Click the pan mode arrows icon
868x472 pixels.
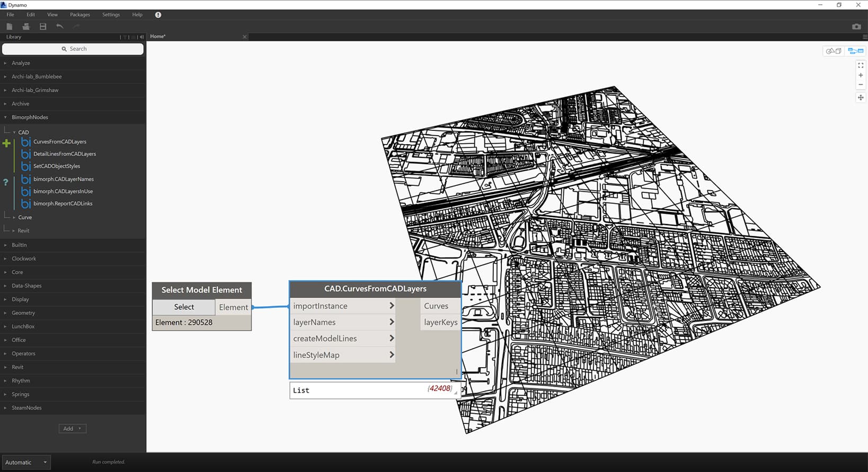click(861, 97)
